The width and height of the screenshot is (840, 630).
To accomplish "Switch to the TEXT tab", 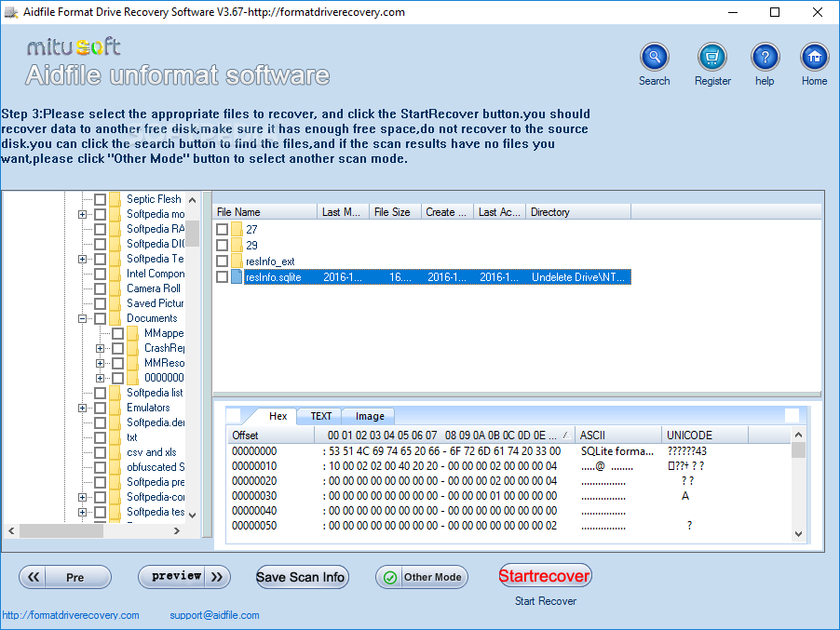I will (321, 416).
